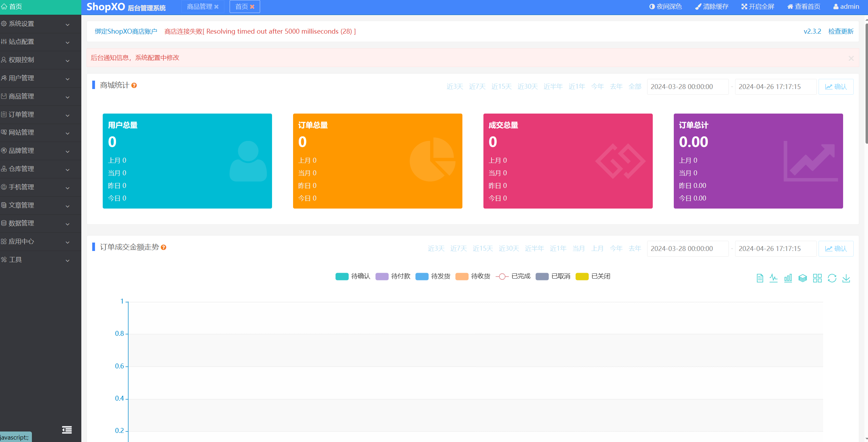The image size is (868, 442).
Task: Switch to 商品管理 tab
Action: click(199, 7)
